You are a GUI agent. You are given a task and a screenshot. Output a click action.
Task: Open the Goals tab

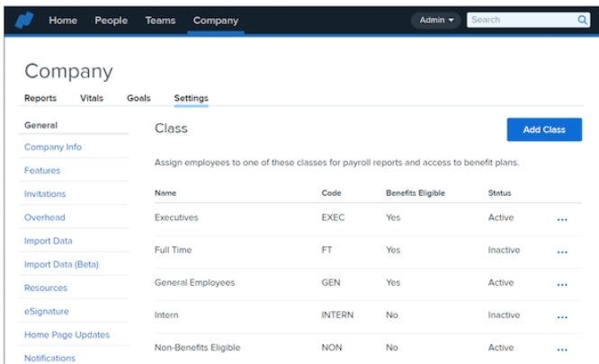(x=139, y=98)
